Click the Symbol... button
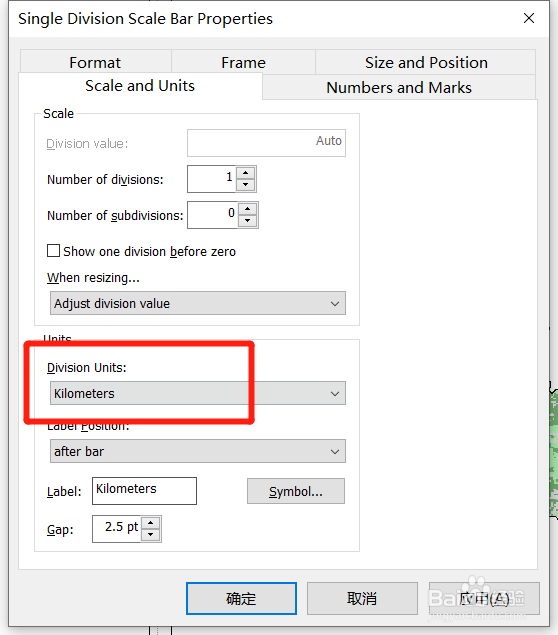The width and height of the screenshot is (558, 635). 296,491
